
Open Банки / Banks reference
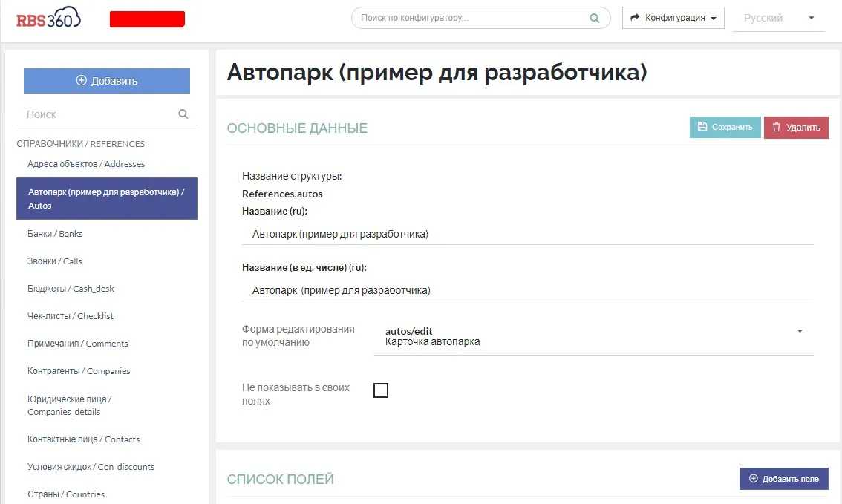tap(55, 234)
